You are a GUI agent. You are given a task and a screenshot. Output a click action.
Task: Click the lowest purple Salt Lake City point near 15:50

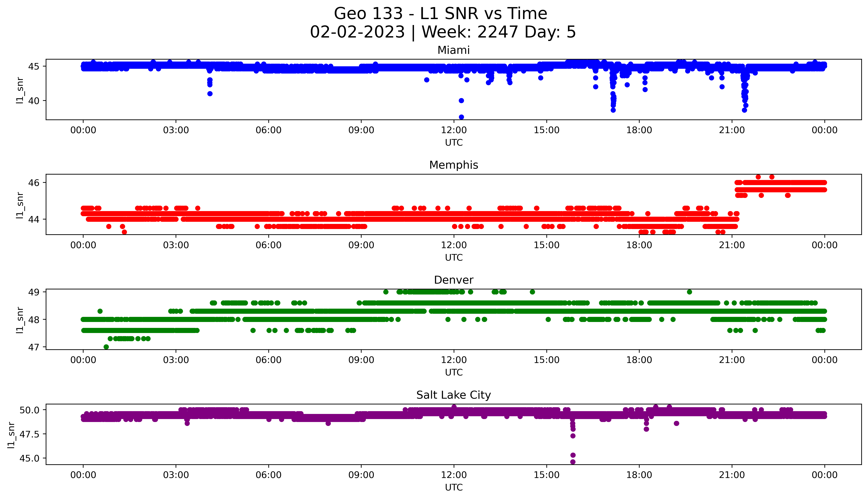(x=573, y=462)
